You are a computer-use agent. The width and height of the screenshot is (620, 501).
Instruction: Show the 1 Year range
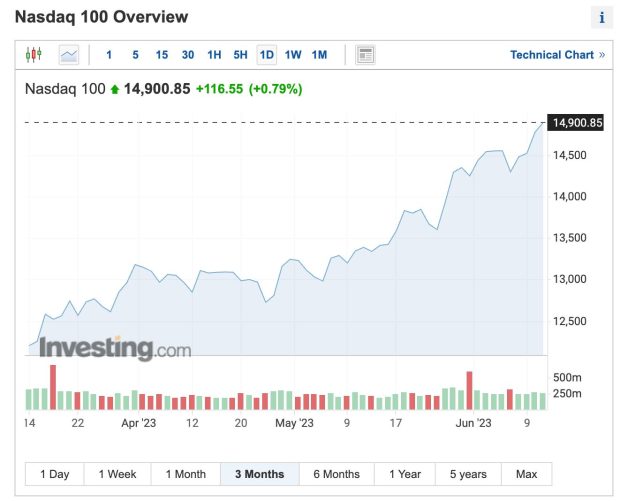pos(405,474)
